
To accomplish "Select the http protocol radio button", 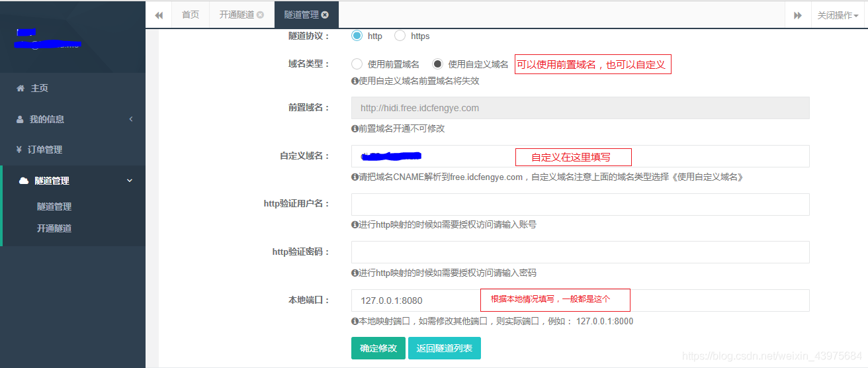I will (x=357, y=36).
